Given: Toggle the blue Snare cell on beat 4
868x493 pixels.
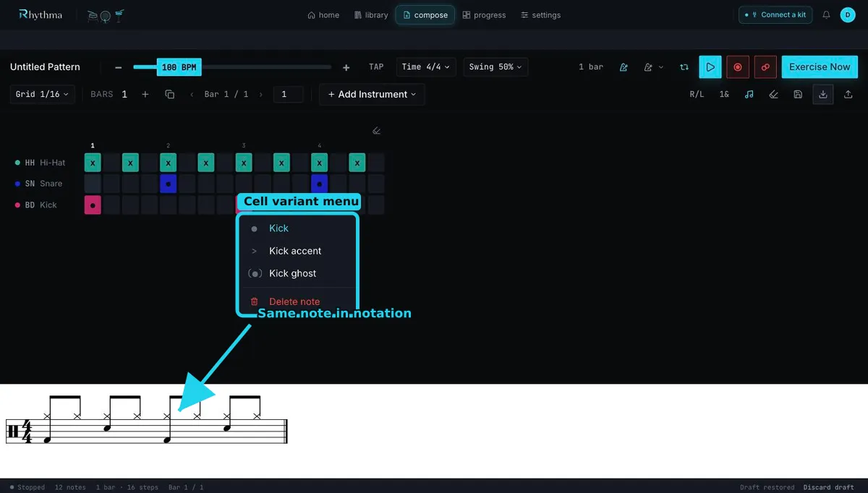Looking at the screenshot, I should pos(320,184).
